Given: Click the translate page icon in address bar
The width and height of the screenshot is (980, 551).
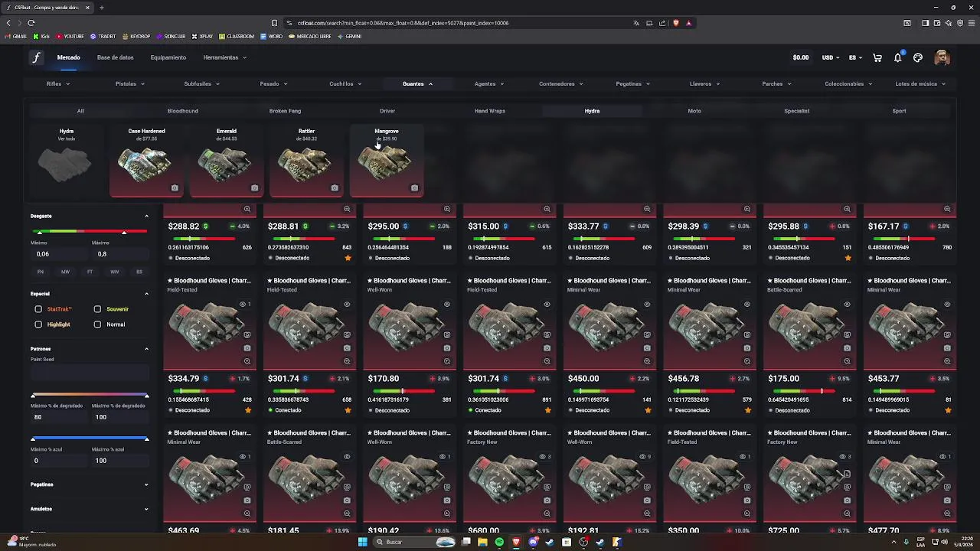Looking at the screenshot, I should (636, 23).
